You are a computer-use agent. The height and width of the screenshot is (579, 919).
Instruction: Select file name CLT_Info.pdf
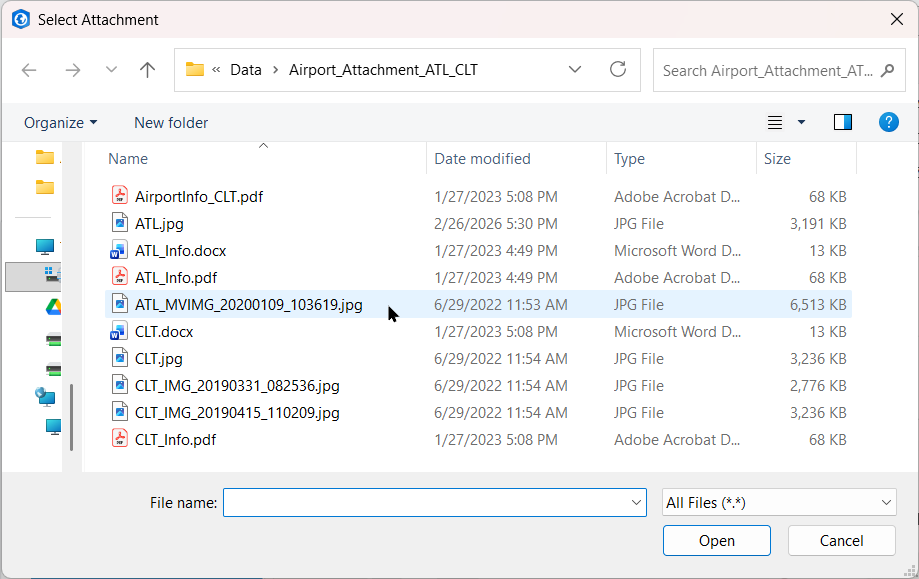coord(175,440)
